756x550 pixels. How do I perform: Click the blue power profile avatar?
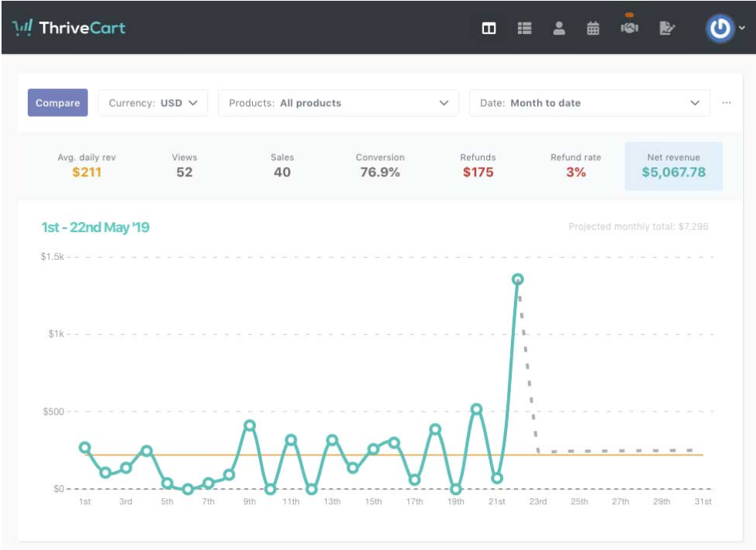pos(720,29)
